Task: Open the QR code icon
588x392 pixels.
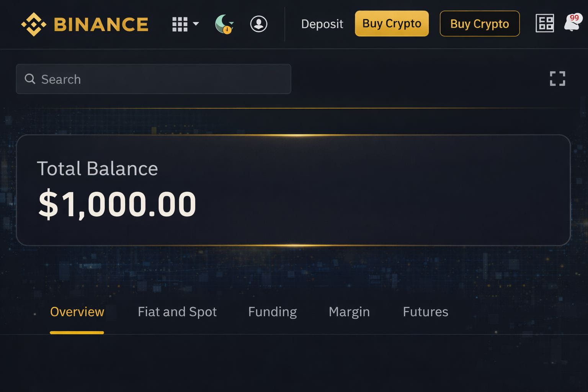Action: 544,23
